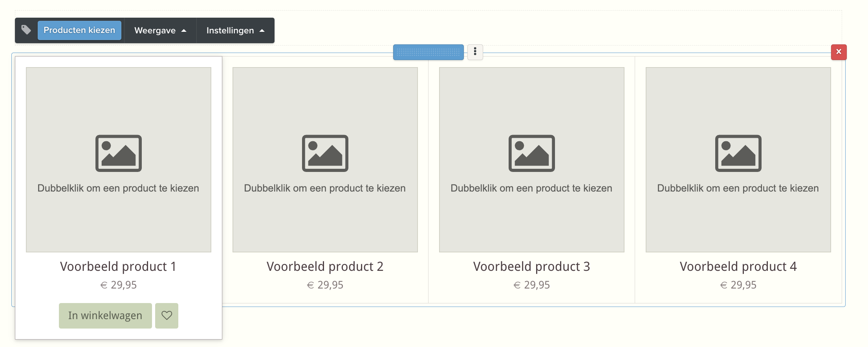Expand the Weergave dropdown
This screenshot has width=868, height=347.
coord(160,30)
